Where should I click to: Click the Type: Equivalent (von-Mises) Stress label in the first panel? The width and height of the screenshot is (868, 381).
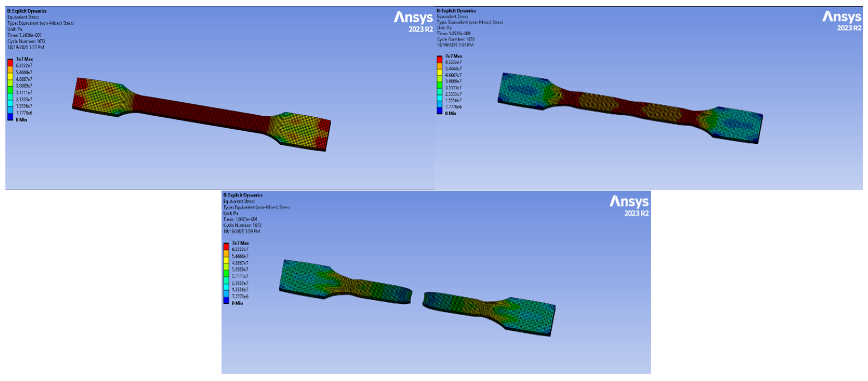(41, 23)
